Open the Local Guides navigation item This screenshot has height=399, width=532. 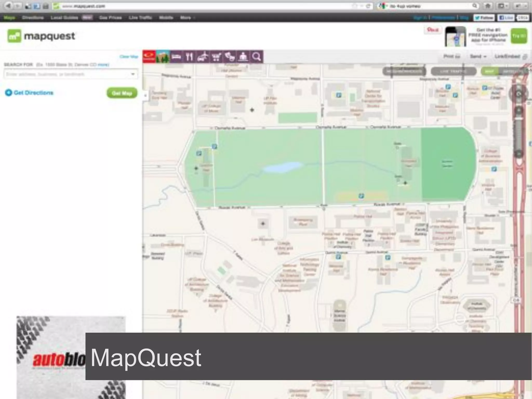coord(64,18)
